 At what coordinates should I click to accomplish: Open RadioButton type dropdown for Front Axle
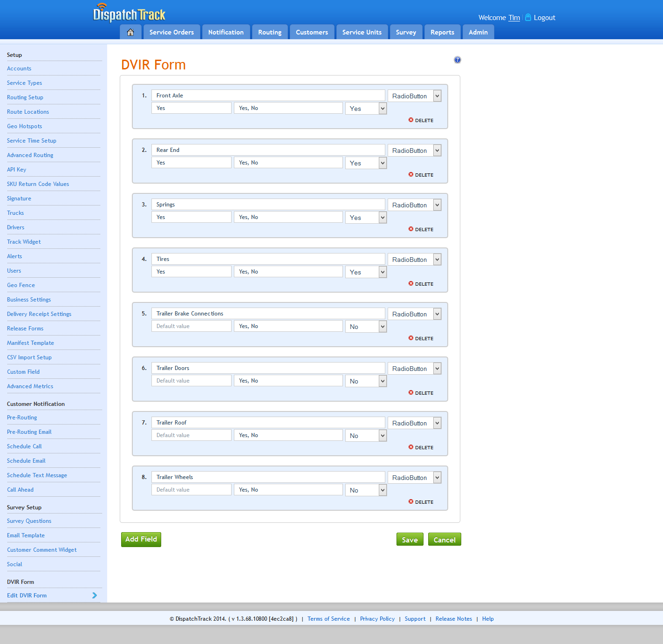pos(437,96)
